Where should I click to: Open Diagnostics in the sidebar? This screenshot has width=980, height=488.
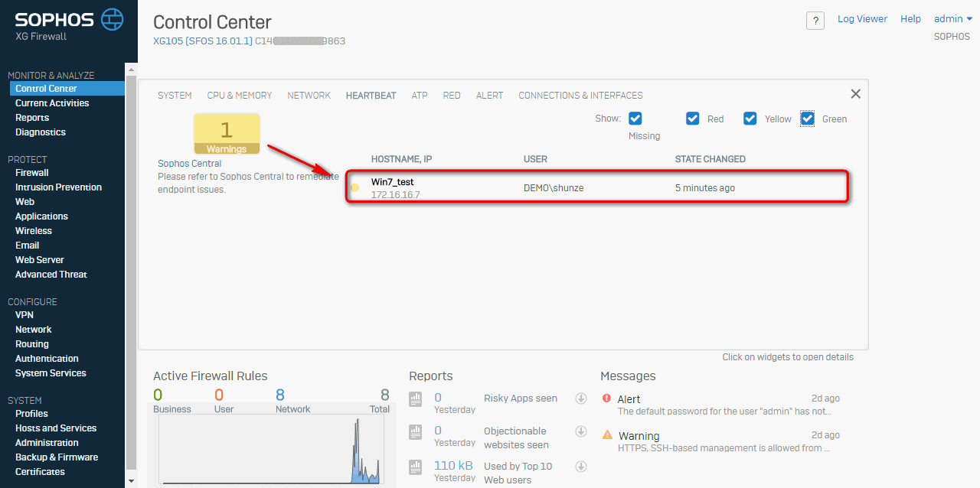click(x=41, y=132)
